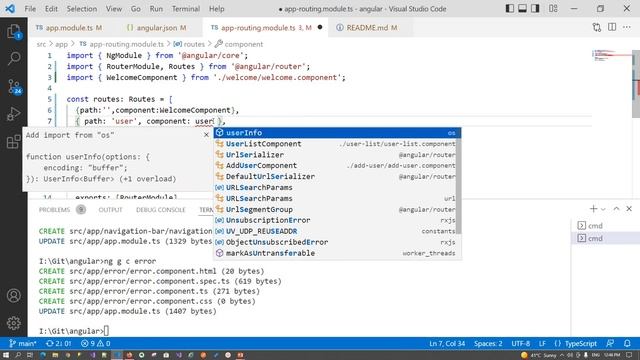
Task: Open Customize Layout icon
Action: tap(553, 9)
